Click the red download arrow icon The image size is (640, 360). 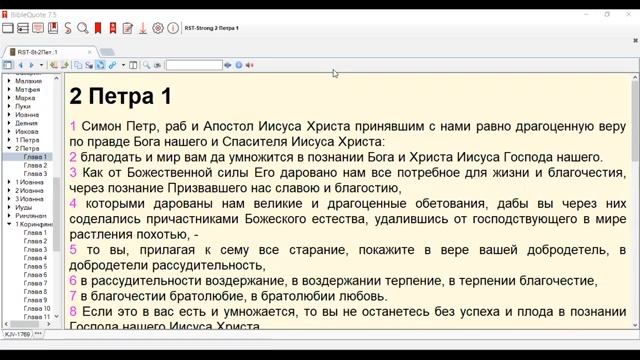pyautogui.click(x=143, y=28)
